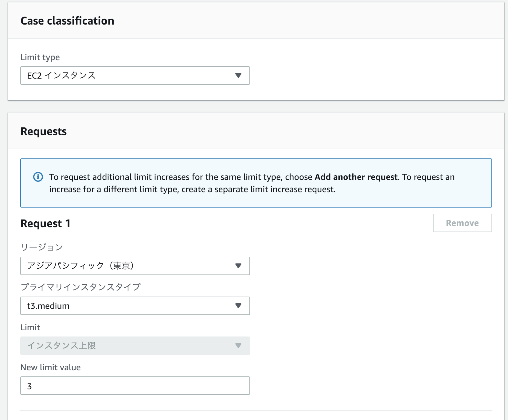Click the info icon in the blue notice
The image size is (508, 420).
tap(38, 177)
